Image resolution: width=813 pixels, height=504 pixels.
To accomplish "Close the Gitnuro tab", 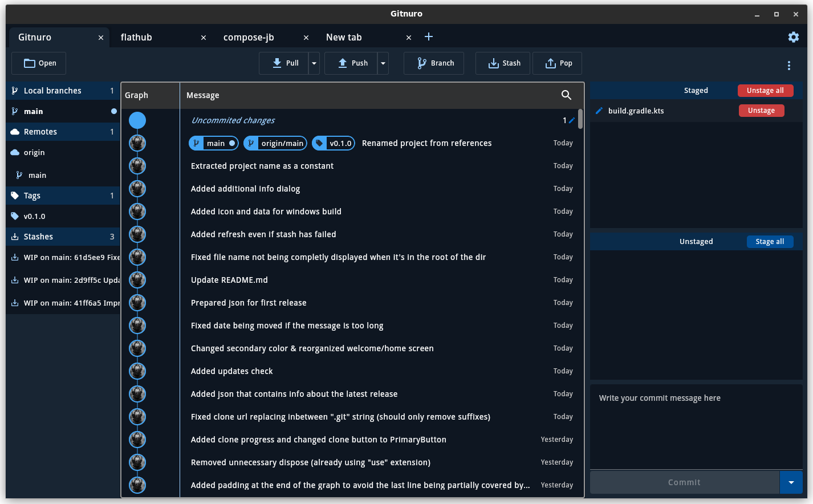I will (101, 38).
